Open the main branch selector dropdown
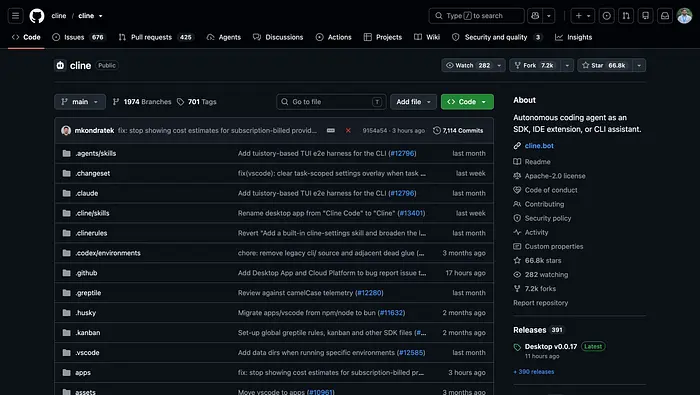Viewport: 700px width, 395px height. 80,102
